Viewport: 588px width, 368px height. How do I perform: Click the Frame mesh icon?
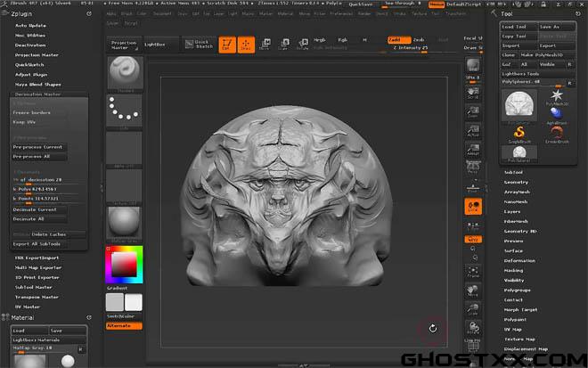(473, 272)
